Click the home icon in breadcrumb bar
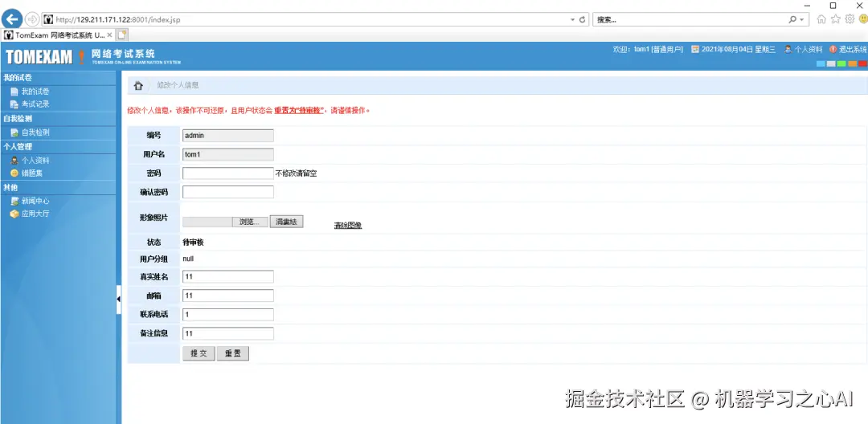 point(138,86)
